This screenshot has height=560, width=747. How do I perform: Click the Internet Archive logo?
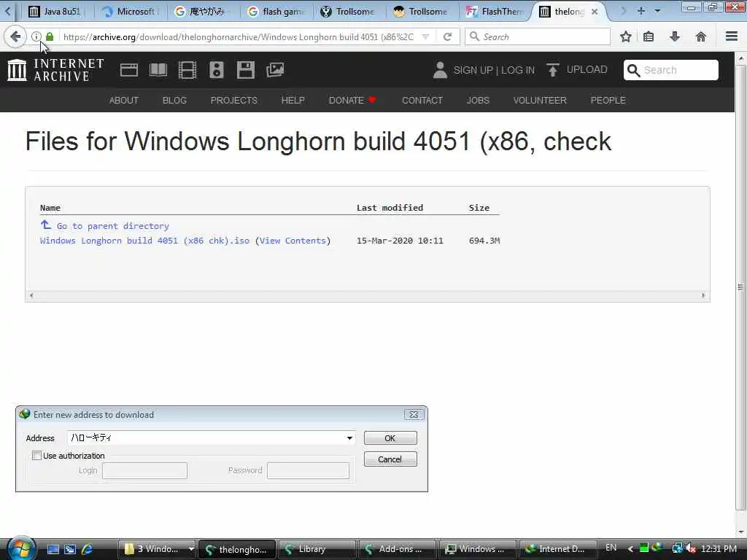(55, 70)
